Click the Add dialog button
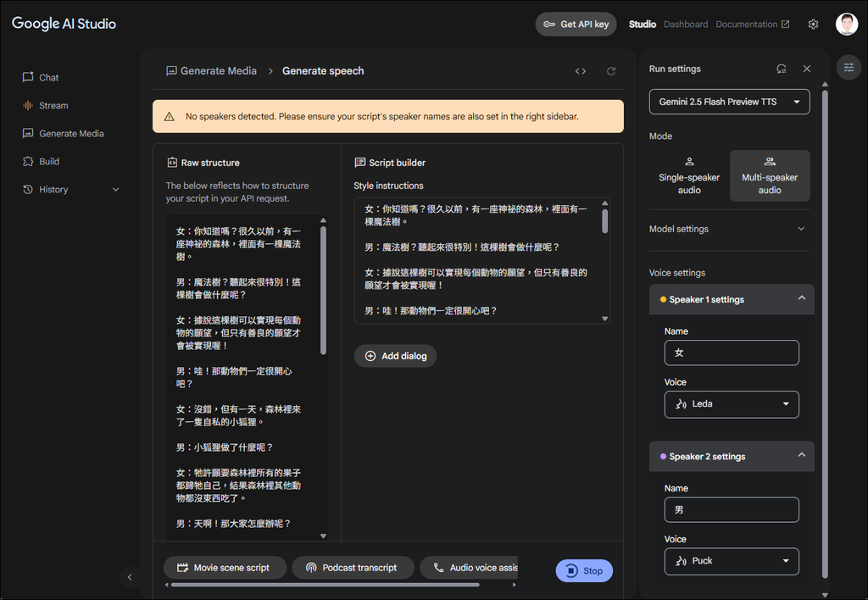 [395, 356]
